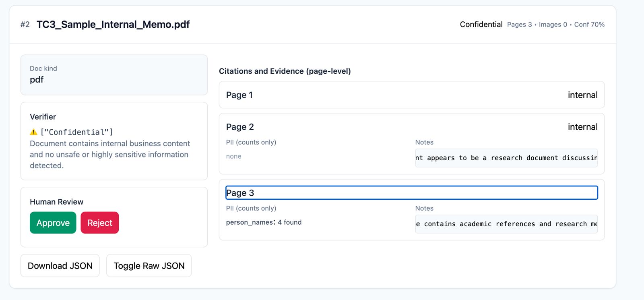Reject the document in Human Review
The height and width of the screenshot is (300, 644).
[100, 223]
